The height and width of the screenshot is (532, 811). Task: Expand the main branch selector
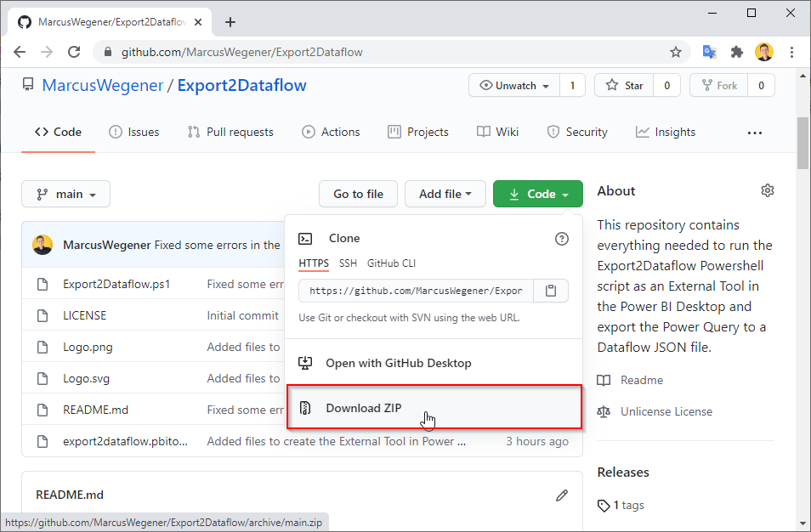[x=65, y=194]
